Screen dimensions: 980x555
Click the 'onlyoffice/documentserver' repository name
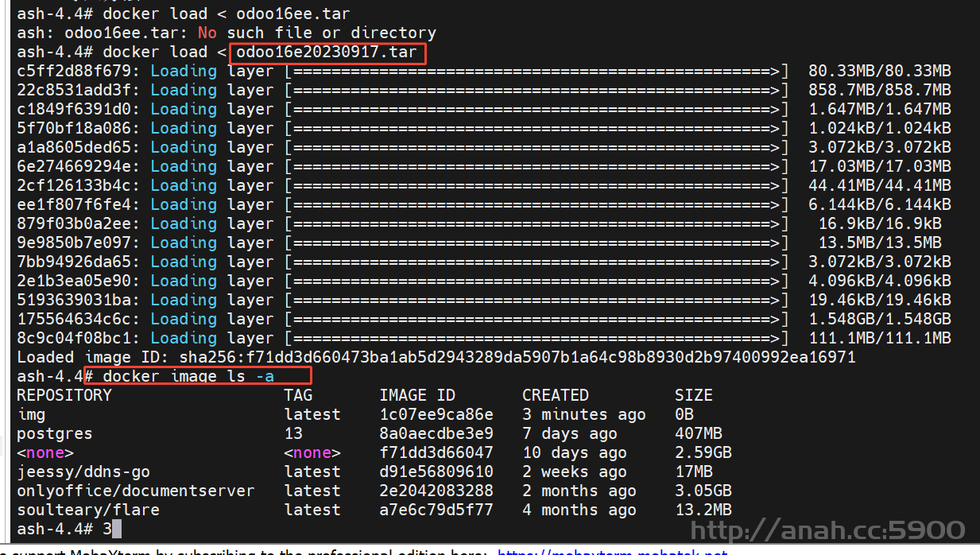pos(136,491)
